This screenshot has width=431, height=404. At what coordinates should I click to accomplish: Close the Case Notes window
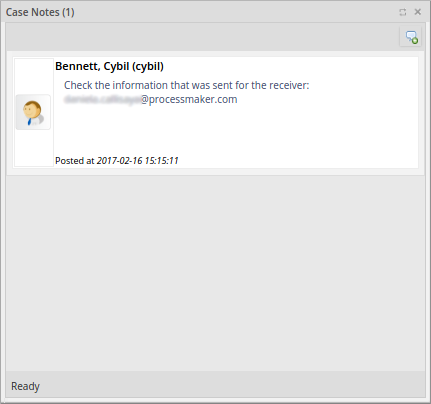[417, 12]
